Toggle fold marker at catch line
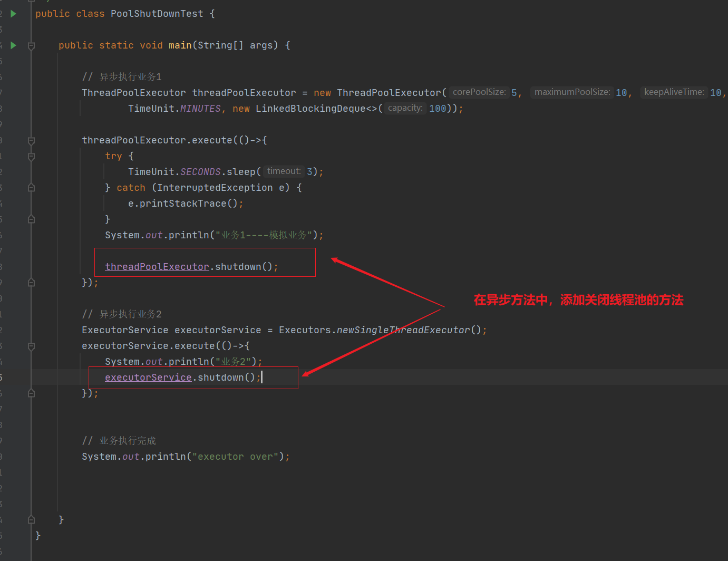The height and width of the screenshot is (561, 728). point(31,188)
